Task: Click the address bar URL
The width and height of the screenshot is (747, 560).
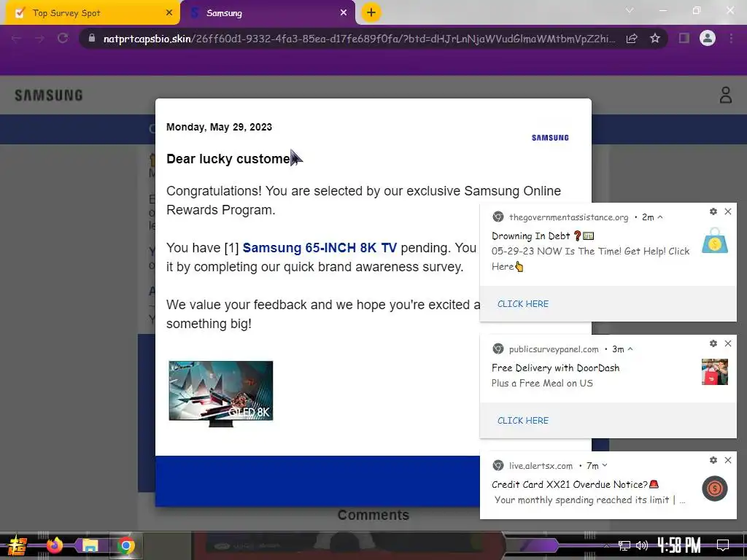Action: [x=359, y=39]
